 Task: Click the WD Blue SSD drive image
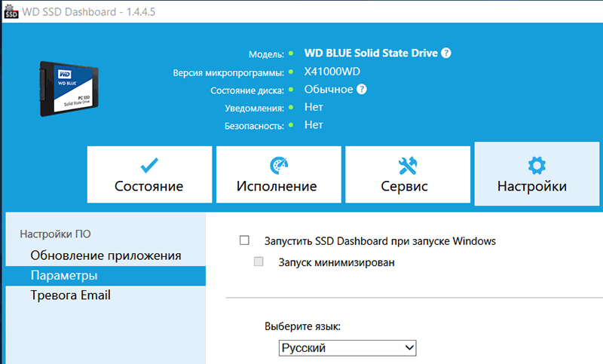click(x=69, y=89)
